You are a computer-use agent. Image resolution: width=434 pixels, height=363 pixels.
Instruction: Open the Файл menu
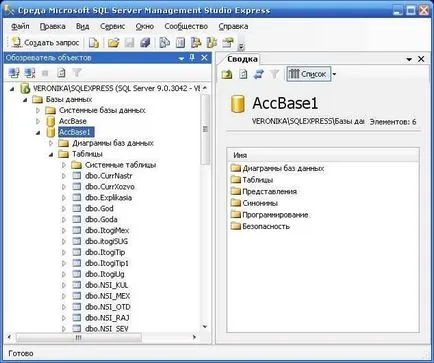(20, 26)
